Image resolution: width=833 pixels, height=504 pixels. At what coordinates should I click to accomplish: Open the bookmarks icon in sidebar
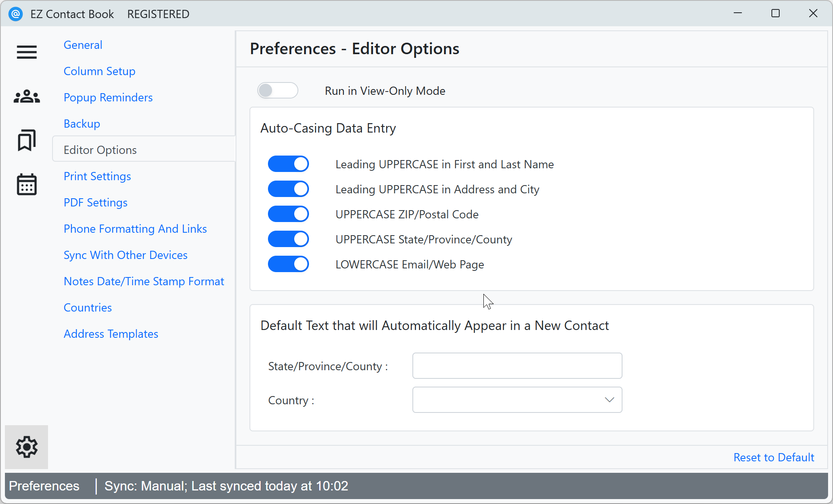coord(26,141)
